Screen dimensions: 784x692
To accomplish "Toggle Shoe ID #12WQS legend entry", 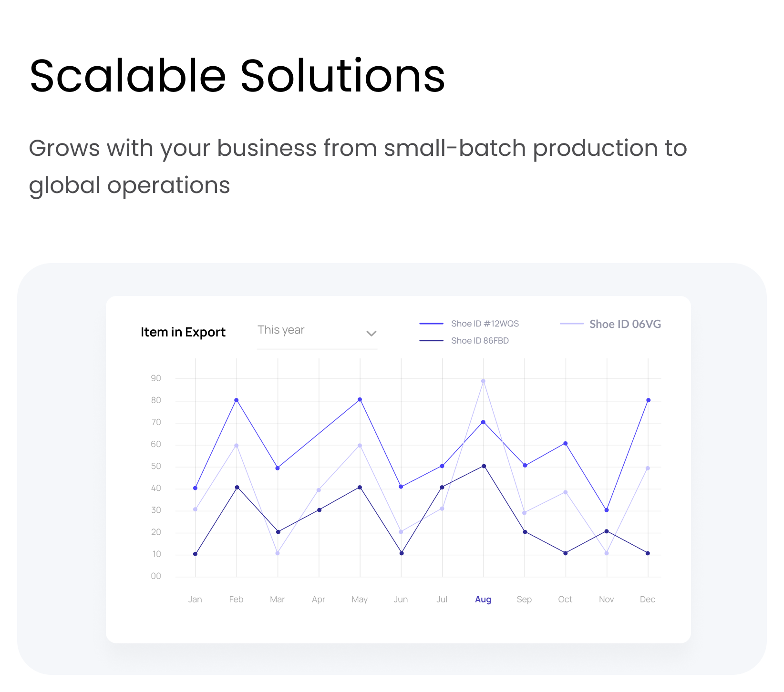I will 485,324.
